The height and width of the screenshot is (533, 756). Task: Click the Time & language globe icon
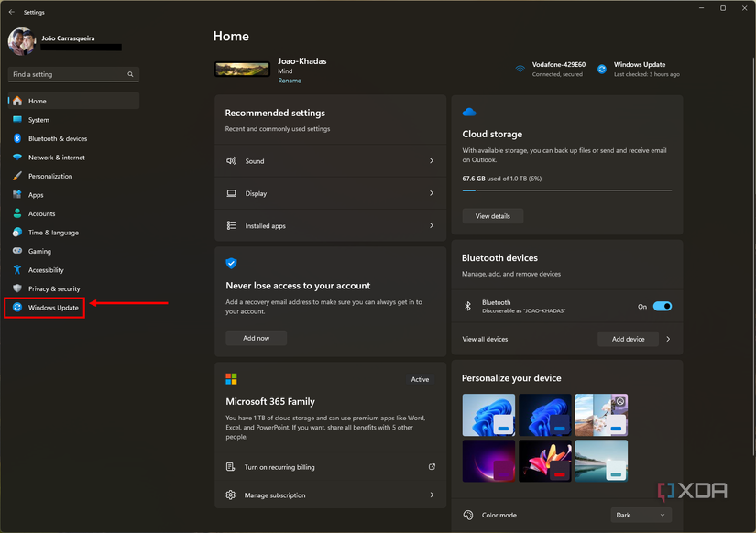[x=17, y=233]
